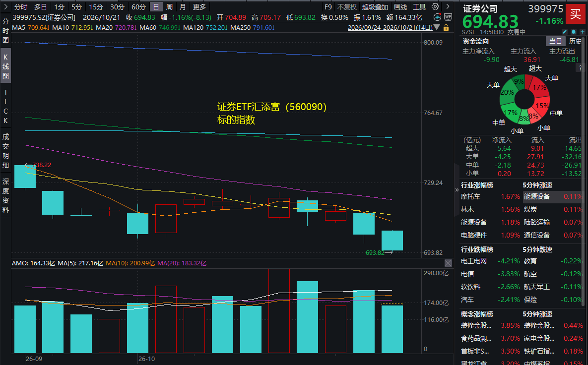Click 摩托车 in industry gainers list

click(470, 196)
